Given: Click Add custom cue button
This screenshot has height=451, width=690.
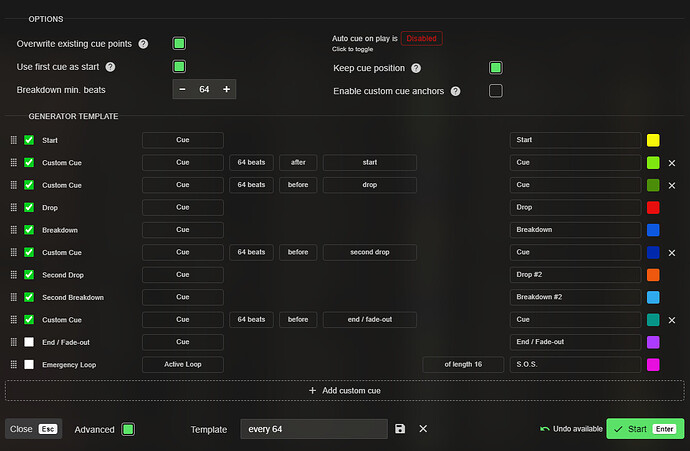Looking at the screenshot, I should 345,390.
